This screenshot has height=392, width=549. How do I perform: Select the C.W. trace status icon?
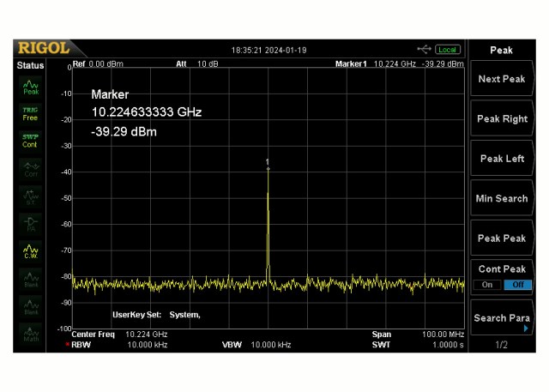(x=30, y=251)
